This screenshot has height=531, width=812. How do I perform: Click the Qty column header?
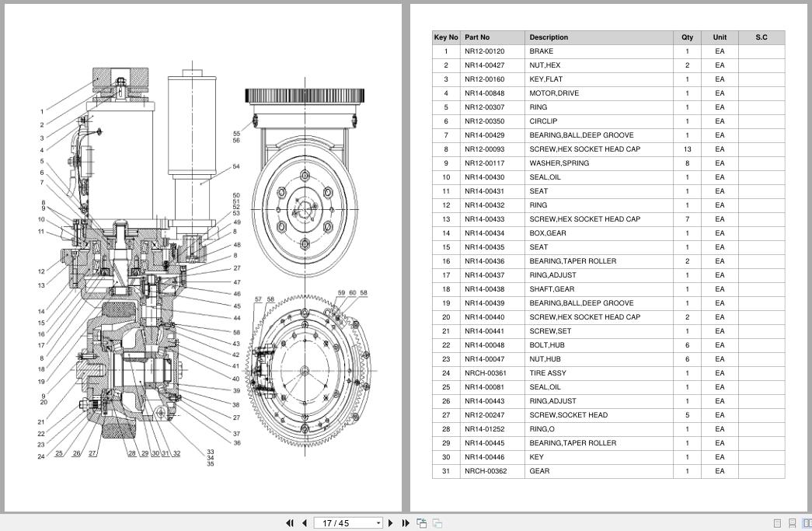click(687, 37)
